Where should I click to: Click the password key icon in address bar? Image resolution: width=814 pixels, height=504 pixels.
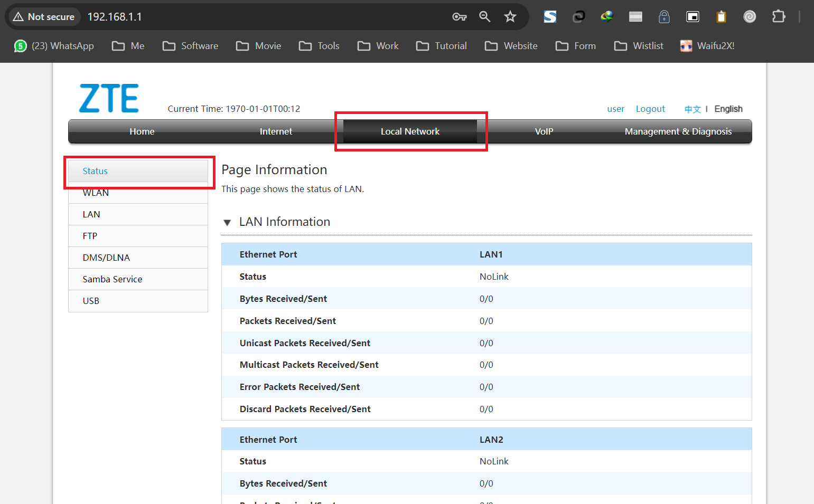[460, 17]
